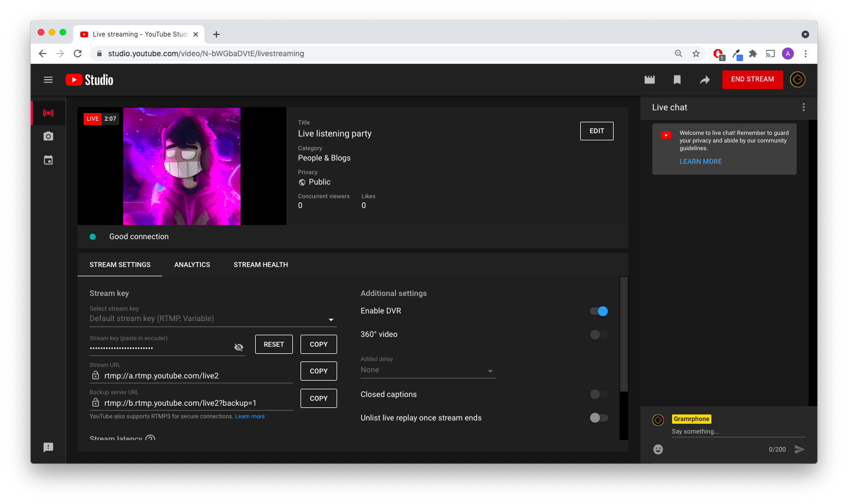Reload the page in browser

pos(78,54)
